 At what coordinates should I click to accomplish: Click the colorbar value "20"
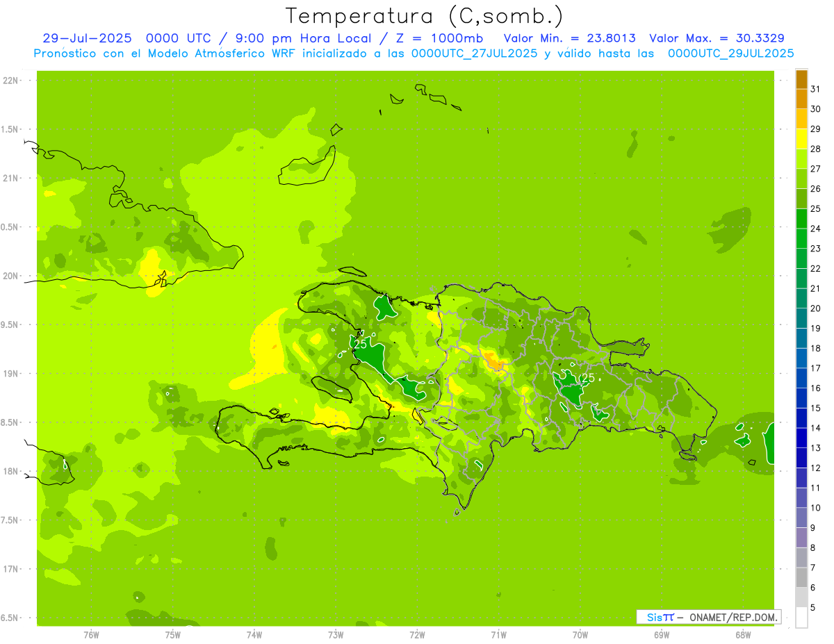click(x=815, y=308)
